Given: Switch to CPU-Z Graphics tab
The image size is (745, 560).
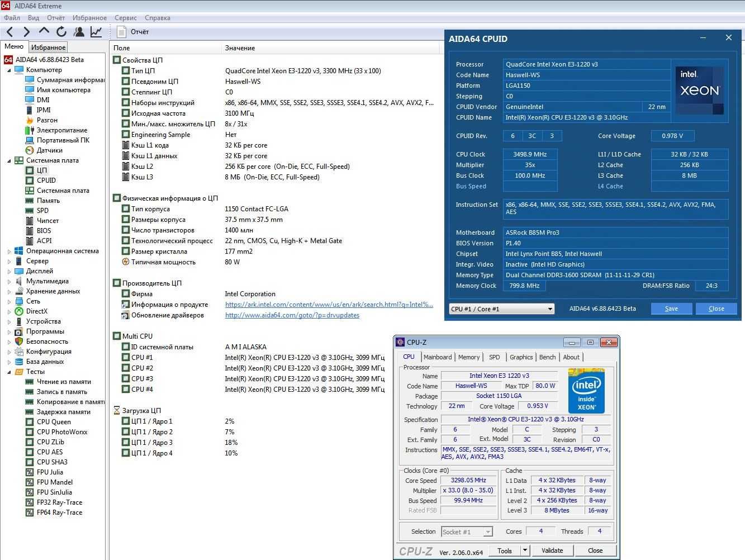Looking at the screenshot, I should click(521, 357).
